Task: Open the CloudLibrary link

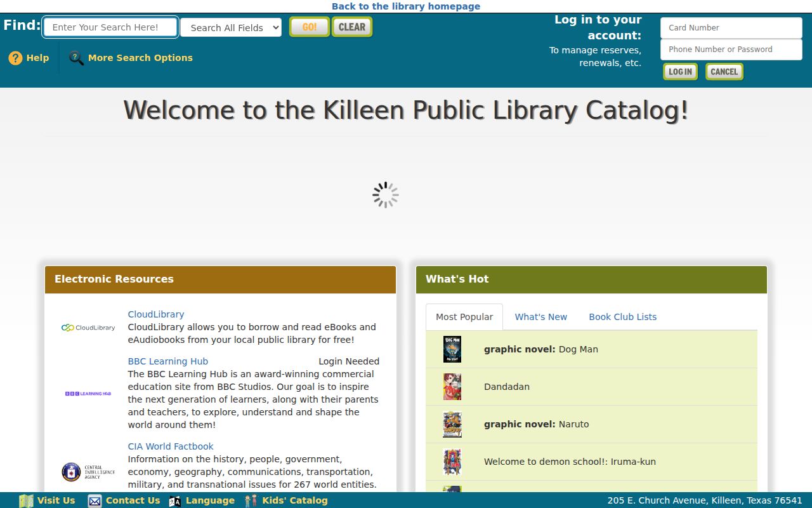Action: click(x=156, y=314)
